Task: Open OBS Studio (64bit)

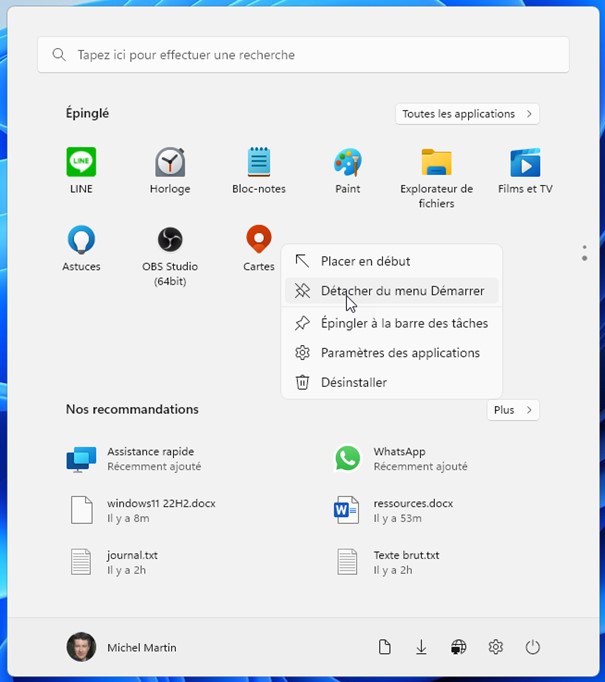Action: [x=170, y=240]
